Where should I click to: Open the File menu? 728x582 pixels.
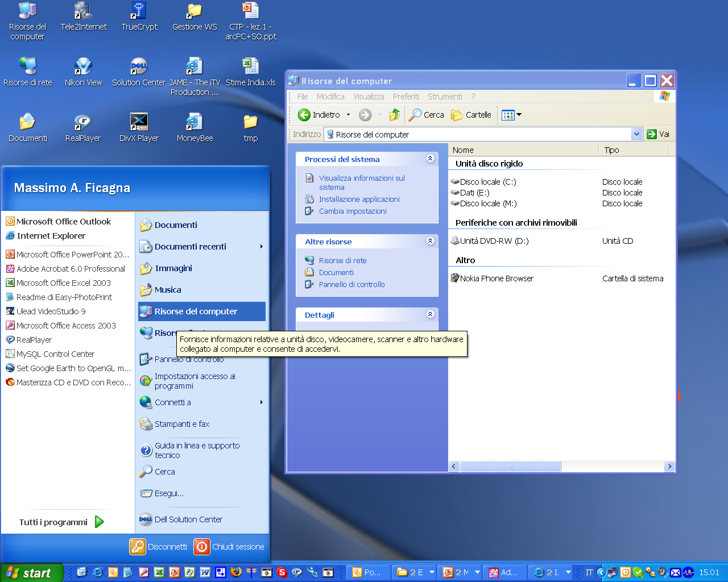(x=303, y=97)
